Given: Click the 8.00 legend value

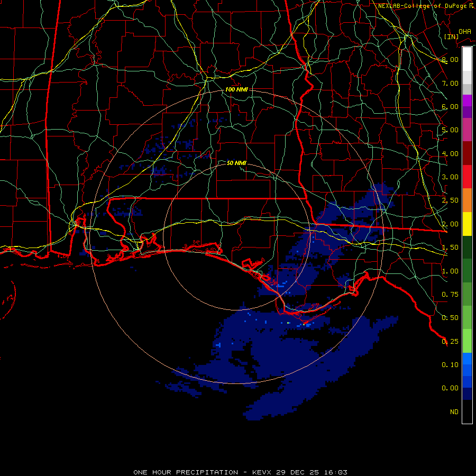Looking at the screenshot, I should tap(450, 59).
